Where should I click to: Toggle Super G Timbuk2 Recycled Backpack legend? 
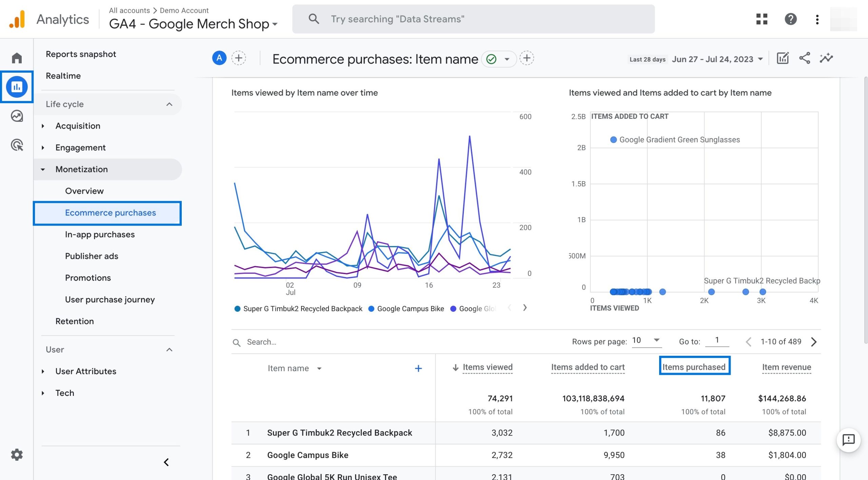[298, 309]
